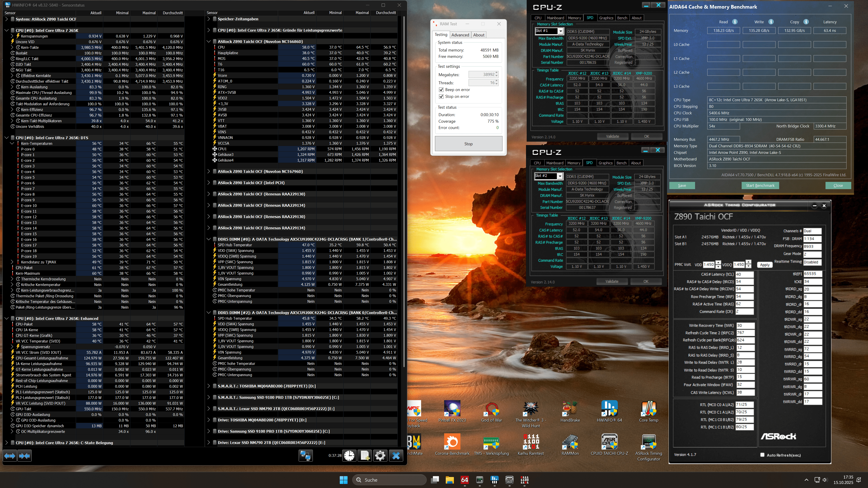Open the Slot #1 memory slot dropdown
The width and height of the screenshot is (868, 488).
[x=560, y=31]
